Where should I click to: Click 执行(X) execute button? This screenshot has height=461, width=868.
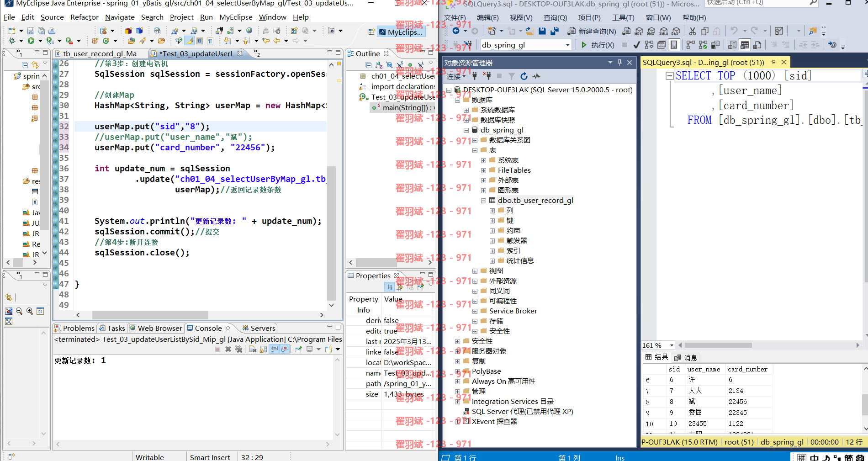(598, 45)
